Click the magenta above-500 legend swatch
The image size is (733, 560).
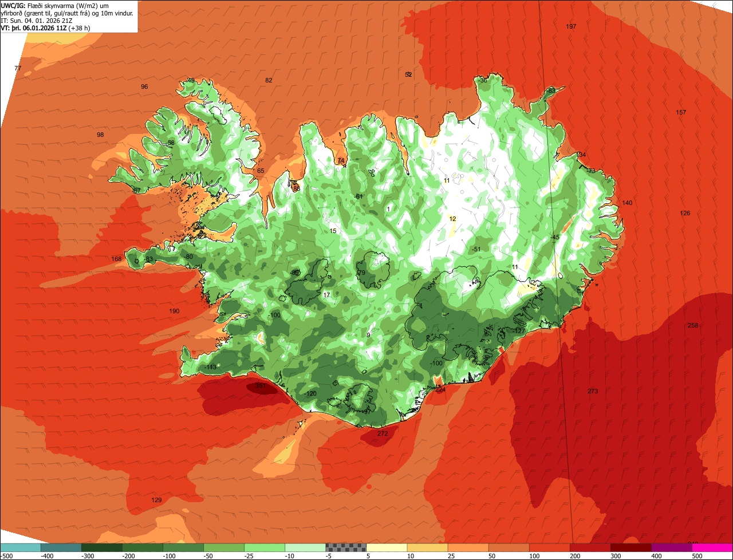click(713, 547)
